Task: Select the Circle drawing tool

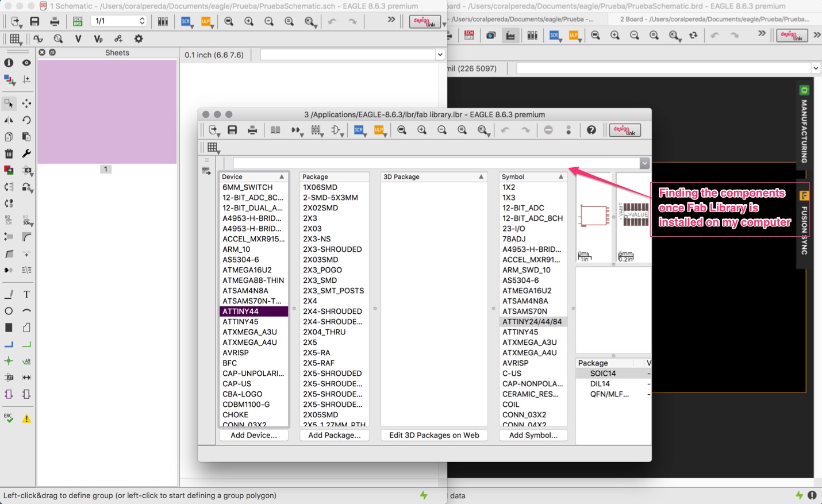Action: [x=9, y=311]
